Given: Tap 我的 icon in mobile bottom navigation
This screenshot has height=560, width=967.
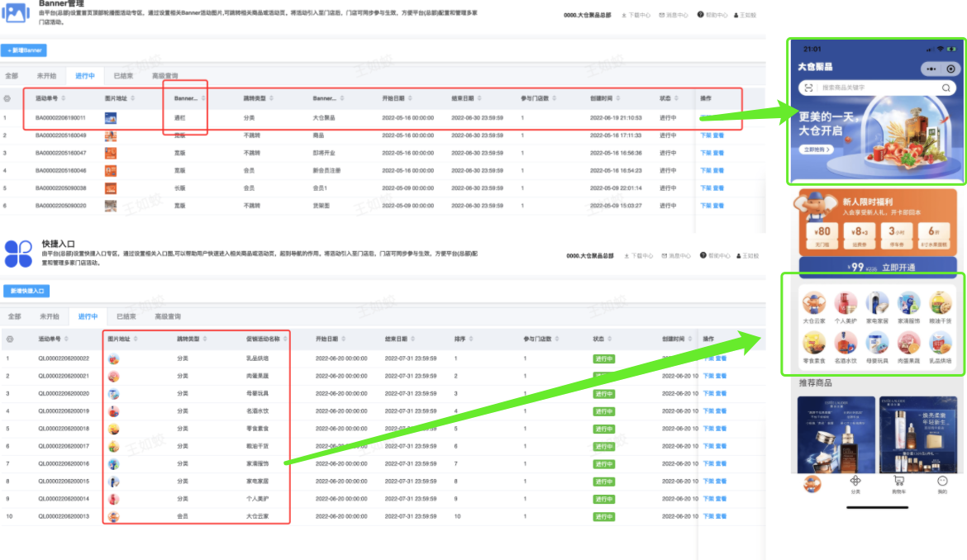Looking at the screenshot, I should [941, 482].
